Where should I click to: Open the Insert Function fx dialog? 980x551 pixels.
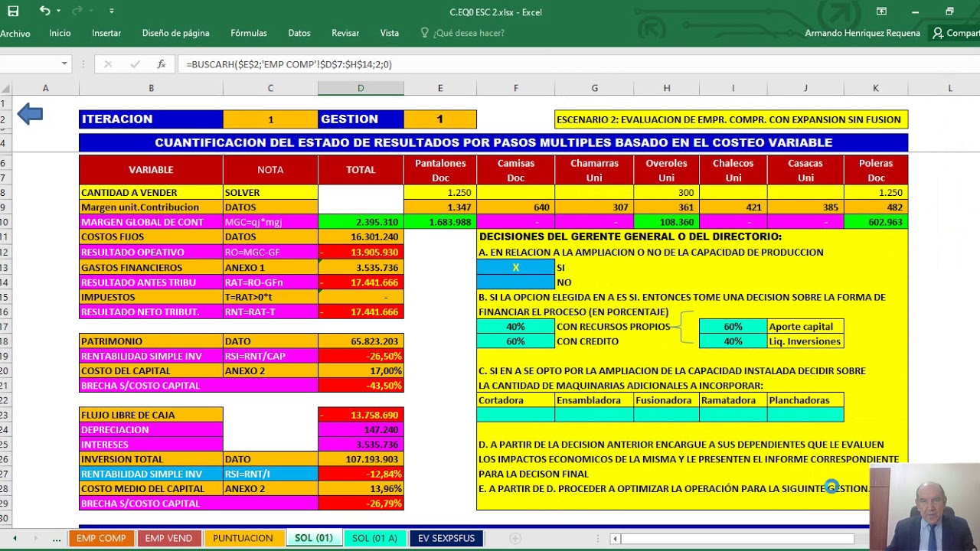click(x=161, y=64)
